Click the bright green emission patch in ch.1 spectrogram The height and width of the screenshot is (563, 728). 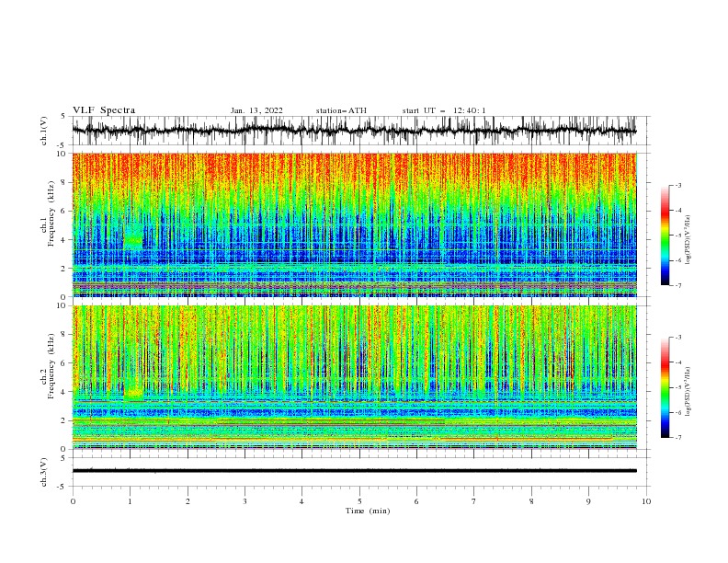point(133,240)
